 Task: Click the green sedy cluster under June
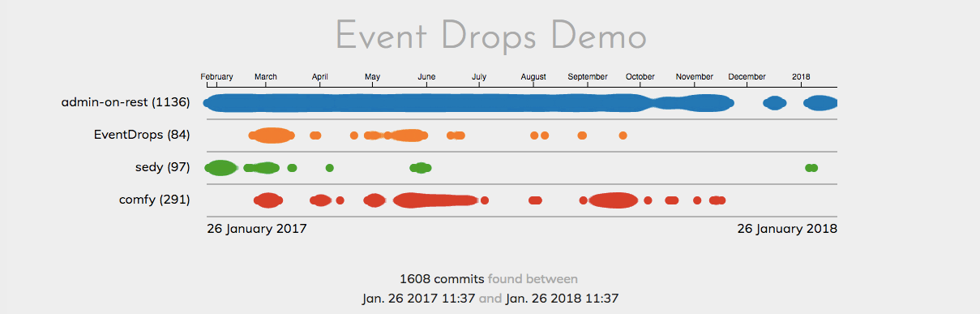(x=421, y=168)
